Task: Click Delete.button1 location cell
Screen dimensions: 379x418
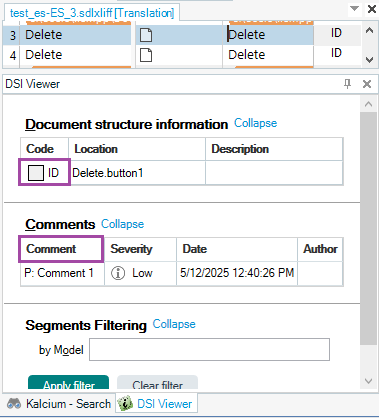Action: 137,173
